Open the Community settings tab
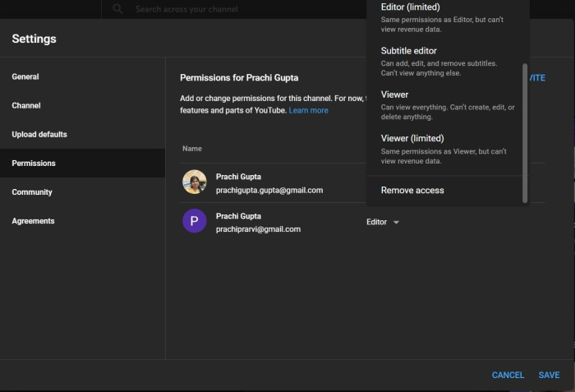The height and width of the screenshot is (392, 575). [32, 191]
